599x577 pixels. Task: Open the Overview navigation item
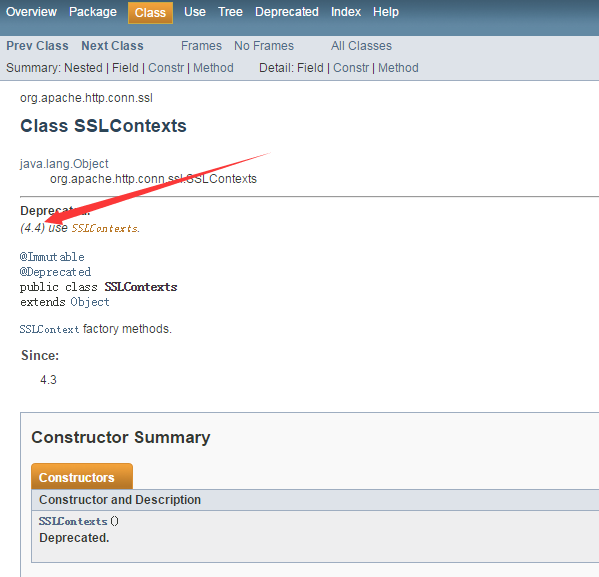(x=31, y=12)
